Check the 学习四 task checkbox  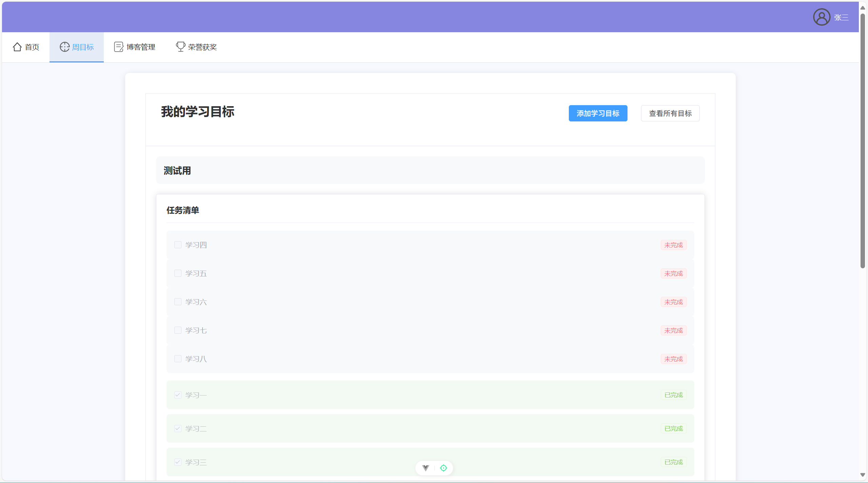(178, 245)
